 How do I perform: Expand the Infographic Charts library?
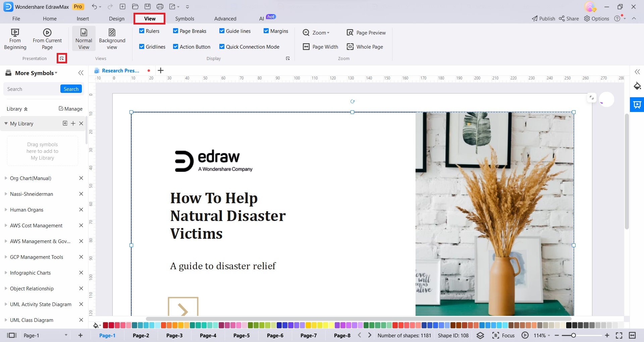tap(6, 273)
